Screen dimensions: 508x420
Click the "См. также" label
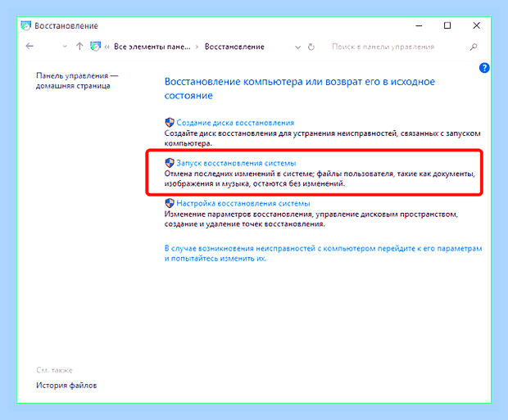[x=54, y=370]
